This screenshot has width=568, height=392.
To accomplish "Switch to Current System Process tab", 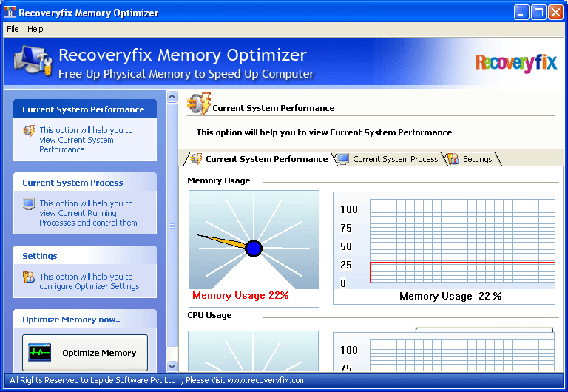I will click(390, 159).
